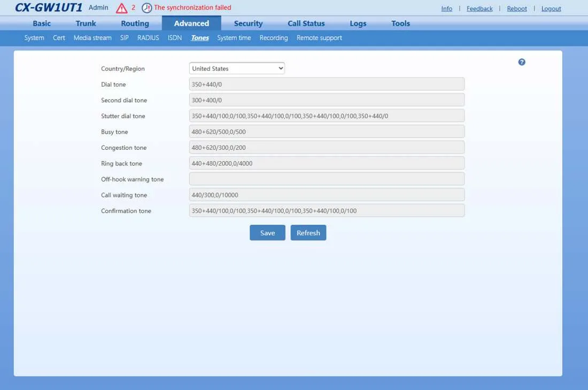Click the Dial tone input field
The image size is (588, 390).
(x=327, y=84)
